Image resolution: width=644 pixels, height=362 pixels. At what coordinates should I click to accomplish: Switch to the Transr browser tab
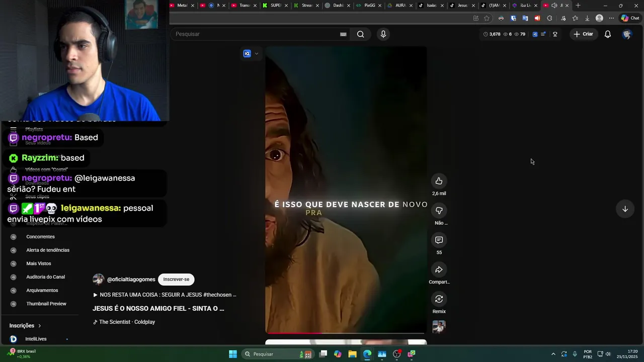pyautogui.click(x=245, y=6)
